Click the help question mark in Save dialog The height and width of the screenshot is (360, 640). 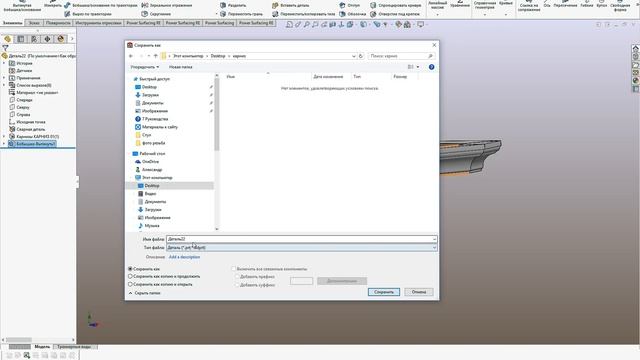point(431,67)
